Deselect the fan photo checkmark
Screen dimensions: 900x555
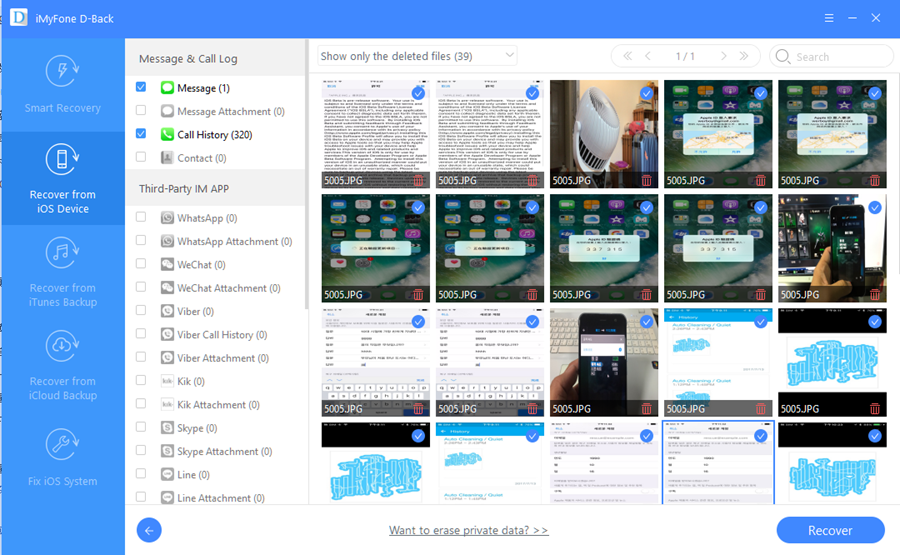(x=647, y=94)
